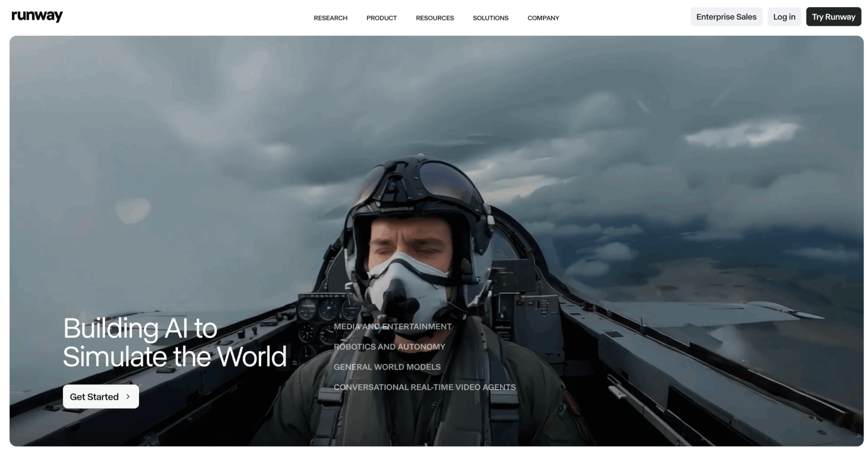
Task: Expand the Product navigation menu
Action: pos(381,18)
